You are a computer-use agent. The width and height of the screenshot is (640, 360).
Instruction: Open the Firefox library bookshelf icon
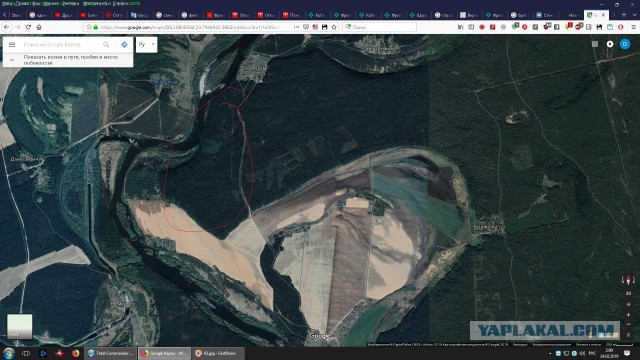click(x=460, y=27)
